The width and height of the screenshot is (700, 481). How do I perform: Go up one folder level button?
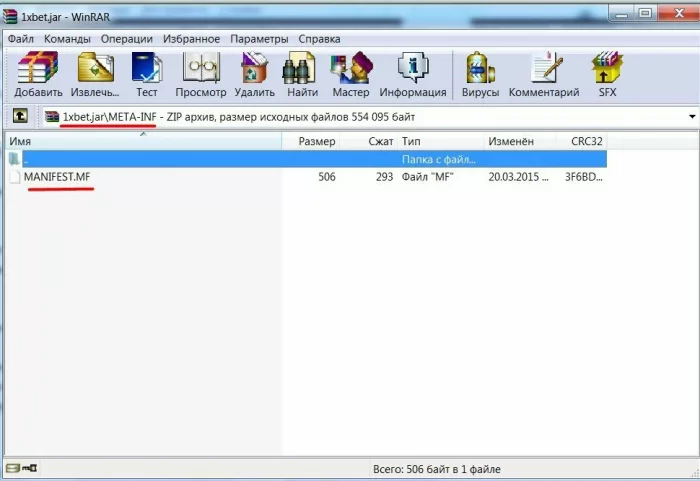pyautogui.click(x=18, y=117)
